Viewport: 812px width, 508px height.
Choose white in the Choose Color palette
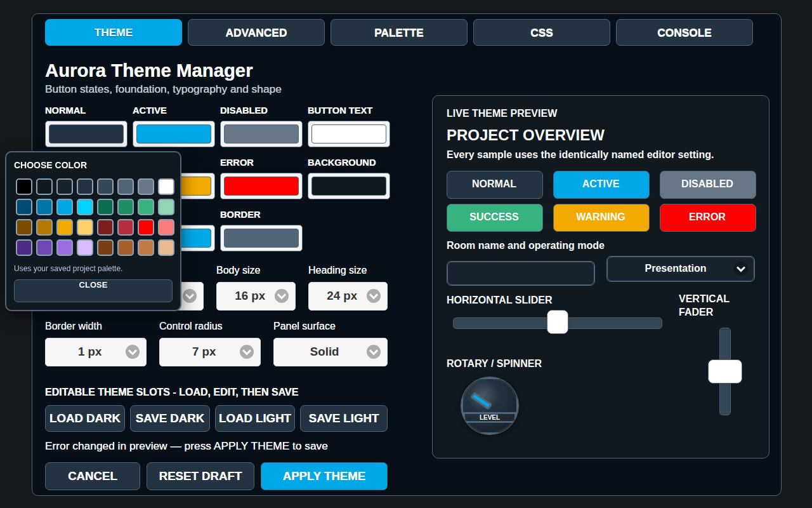click(166, 187)
